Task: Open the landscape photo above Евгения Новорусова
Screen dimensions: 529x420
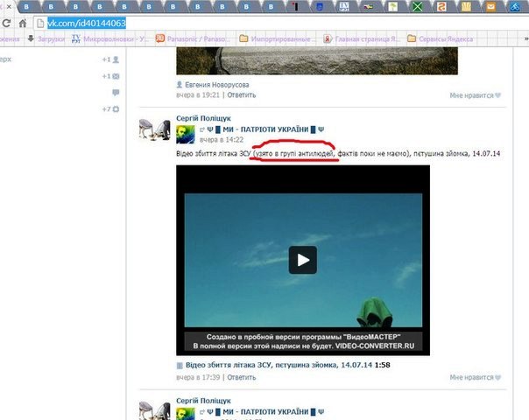Action: (x=317, y=60)
